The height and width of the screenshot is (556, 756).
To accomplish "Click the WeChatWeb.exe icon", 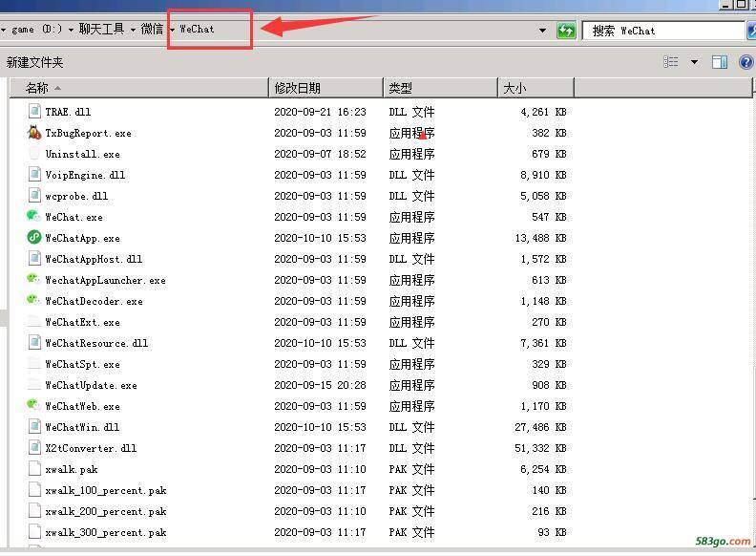I will [33, 405].
